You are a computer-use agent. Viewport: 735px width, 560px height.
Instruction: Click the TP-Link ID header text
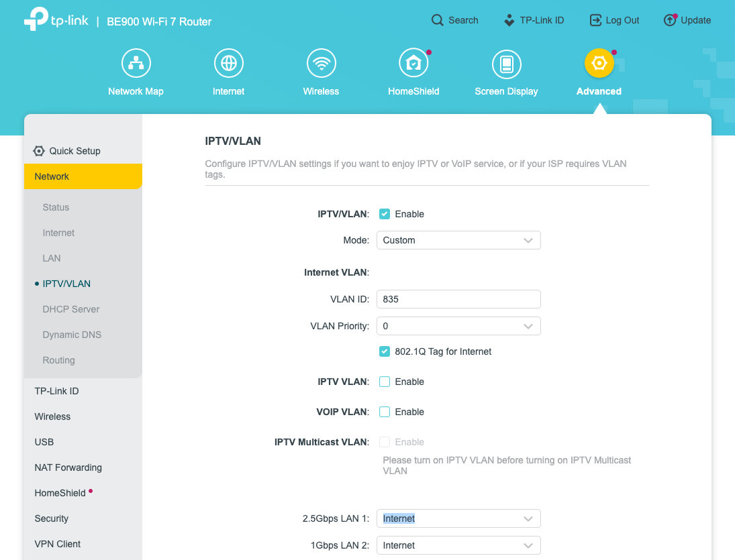(542, 20)
